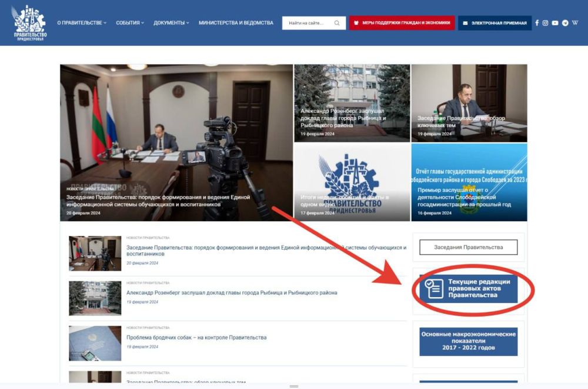Expand the 'О Правительстве' menu
Screen dimensions: 588x389
tap(82, 23)
